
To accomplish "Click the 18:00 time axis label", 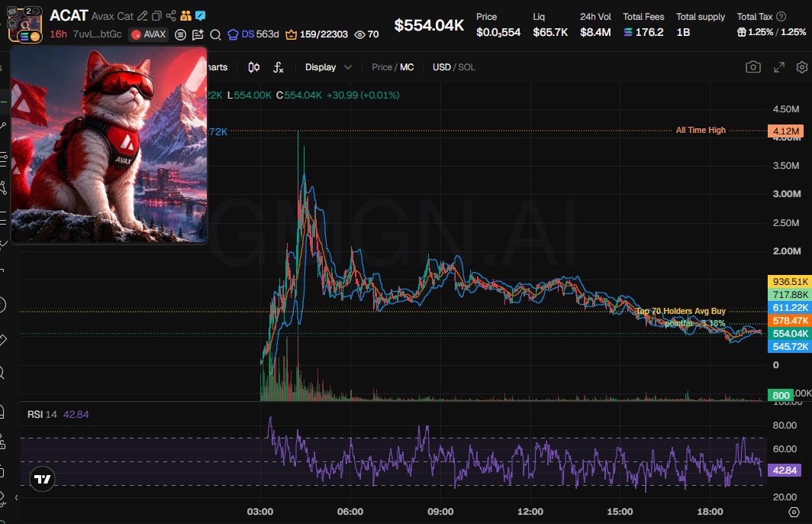I will coord(710,512).
